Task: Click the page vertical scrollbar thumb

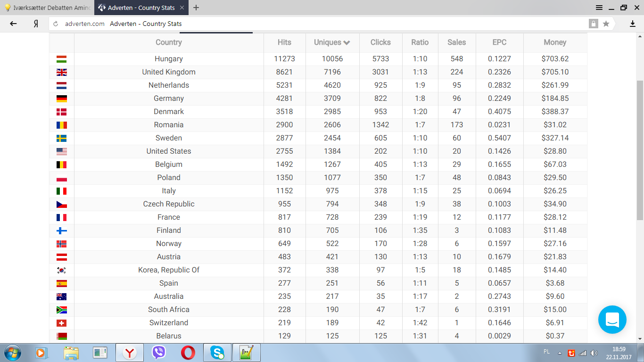Action: pyautogui.click(x=640, y=150)
